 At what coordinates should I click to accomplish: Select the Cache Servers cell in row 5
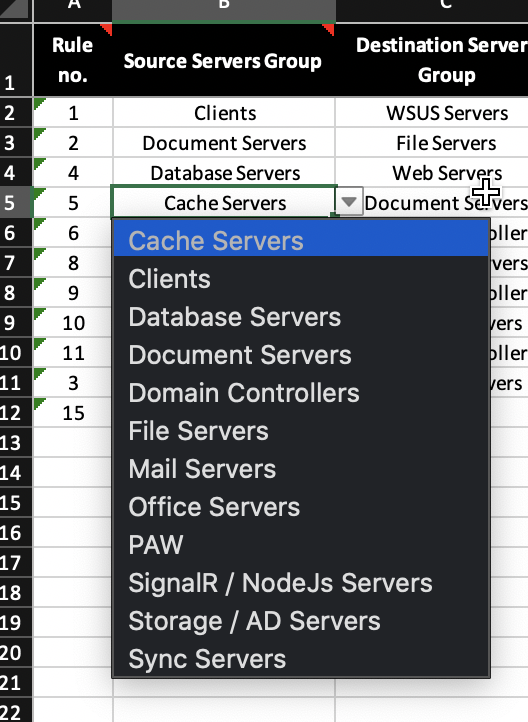coord(224,203)
